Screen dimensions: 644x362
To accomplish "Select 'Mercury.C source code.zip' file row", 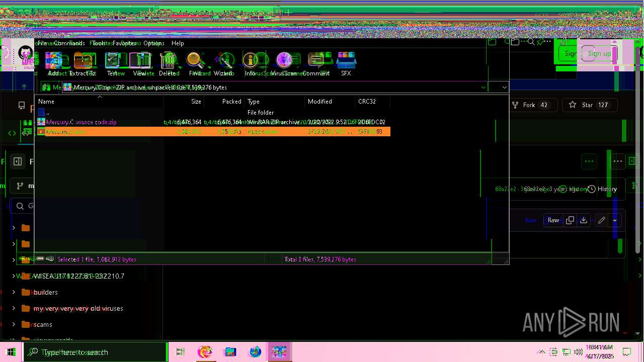I will 212,122.
